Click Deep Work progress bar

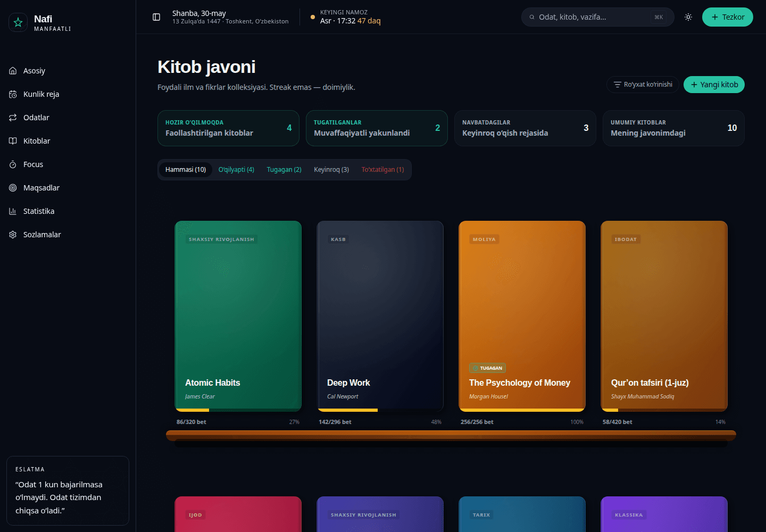380,410
